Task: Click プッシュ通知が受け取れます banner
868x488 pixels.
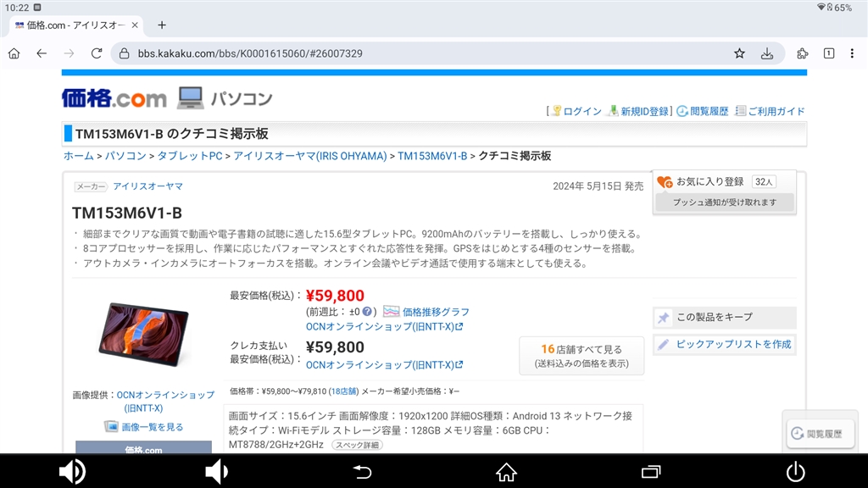Action: (x=725, y=202)
